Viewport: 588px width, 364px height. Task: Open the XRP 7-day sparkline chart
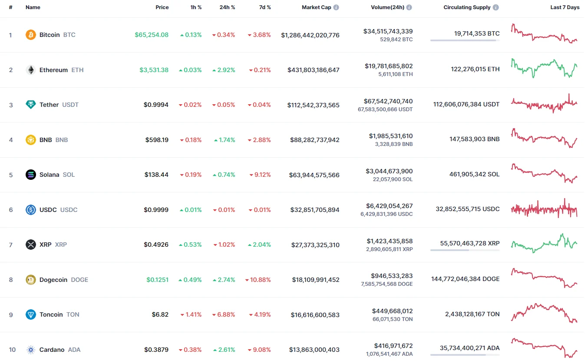[544, 243]
